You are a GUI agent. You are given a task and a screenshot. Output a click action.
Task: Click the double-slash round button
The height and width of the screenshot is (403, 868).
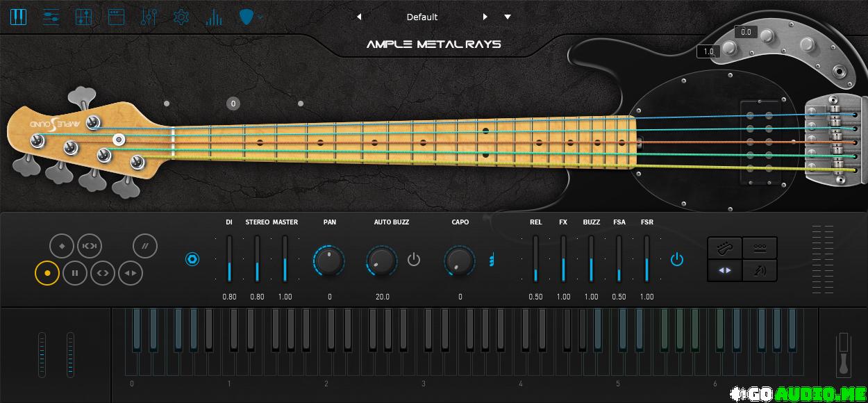pyautogui.click(x=145, y=246)
